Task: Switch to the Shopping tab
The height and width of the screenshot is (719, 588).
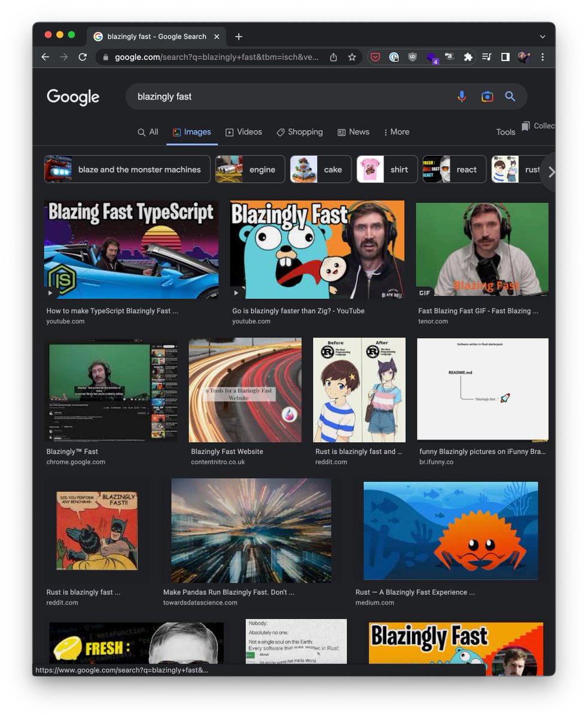Action: tap(299, 132)
